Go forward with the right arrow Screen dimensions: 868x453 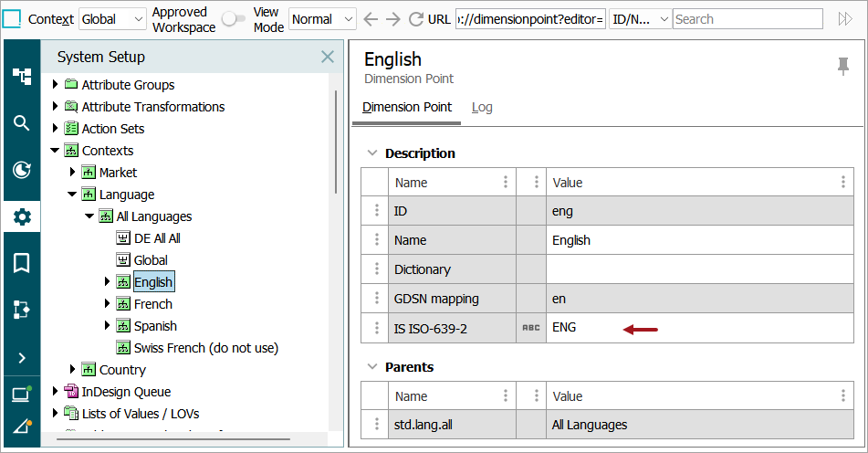pos(392,19)
